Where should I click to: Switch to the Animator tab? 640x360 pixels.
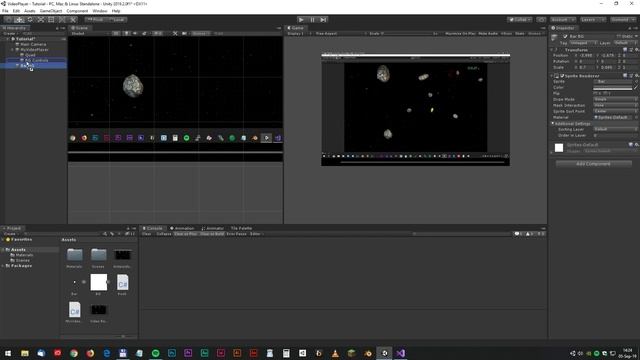pos(213,228)
